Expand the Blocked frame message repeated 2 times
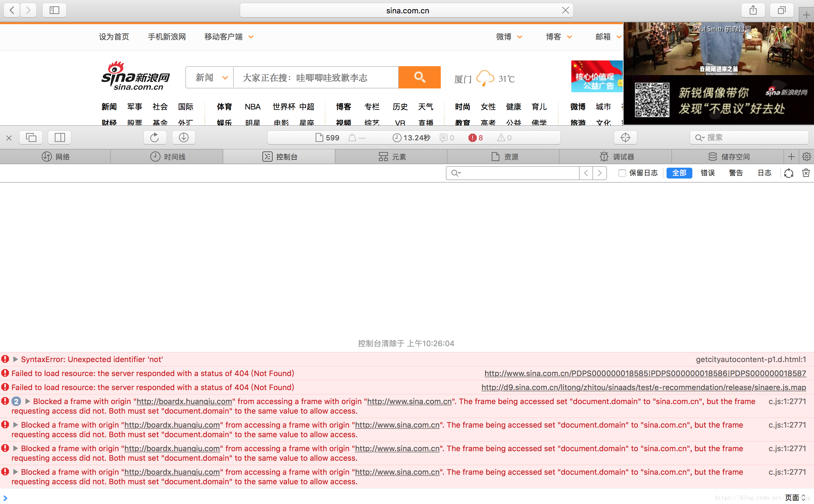This screenshot has width=814, height=504. (x=28, y=401)
